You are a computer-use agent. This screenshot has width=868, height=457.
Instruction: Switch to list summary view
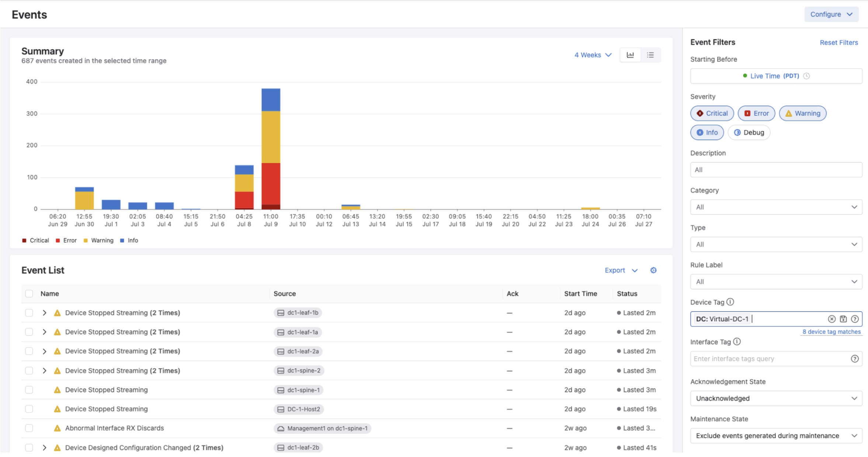(650, 55)
